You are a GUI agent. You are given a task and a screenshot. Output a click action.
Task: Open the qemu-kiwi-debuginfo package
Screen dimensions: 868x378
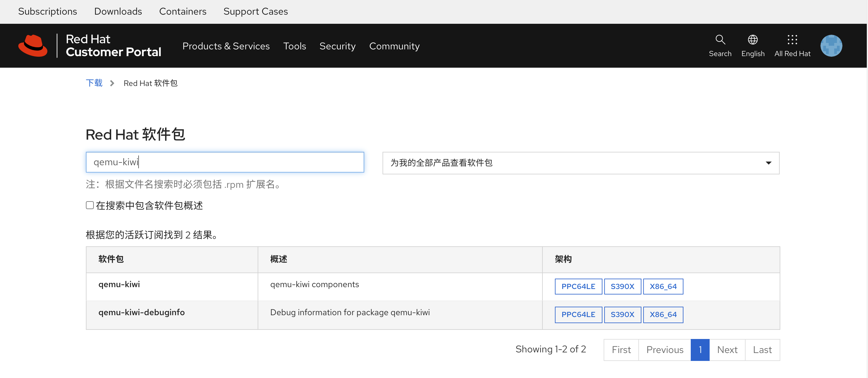pos(142,312)
